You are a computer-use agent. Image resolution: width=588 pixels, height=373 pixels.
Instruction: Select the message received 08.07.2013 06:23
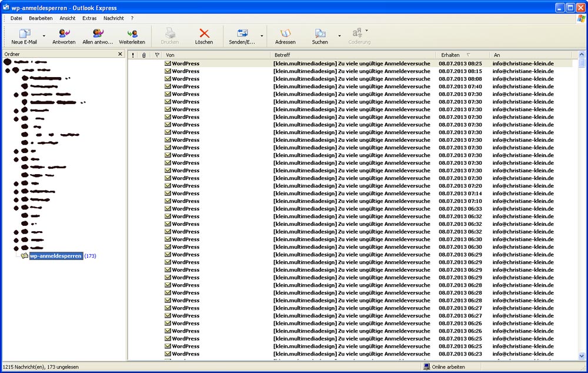(350, 354)
